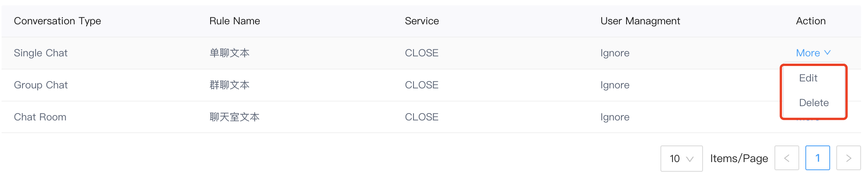Select the Group Chat row cell
The width and height of the screenshot is (868, 186).
coord(41,85)
